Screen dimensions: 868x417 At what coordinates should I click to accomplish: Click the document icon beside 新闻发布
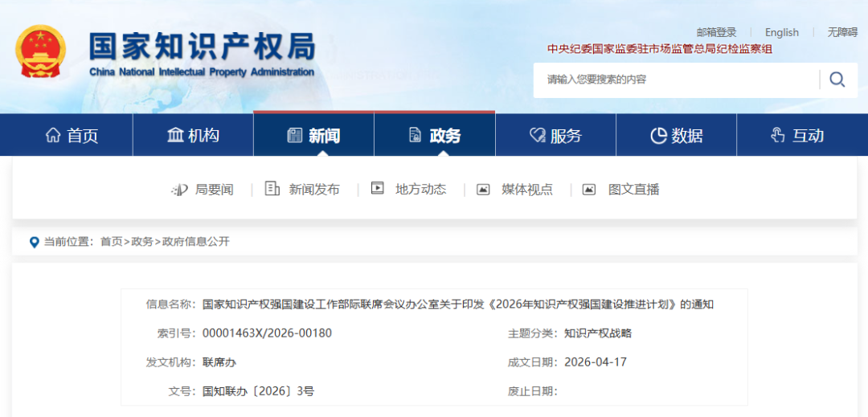(x=272, y=189)
